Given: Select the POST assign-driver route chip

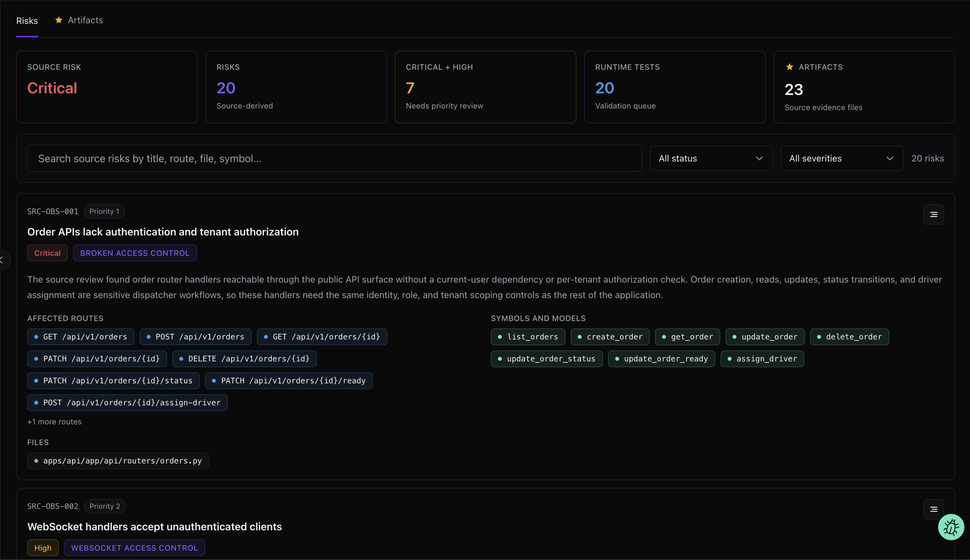Looking at the screenshot, I should (x=127, y=402).
